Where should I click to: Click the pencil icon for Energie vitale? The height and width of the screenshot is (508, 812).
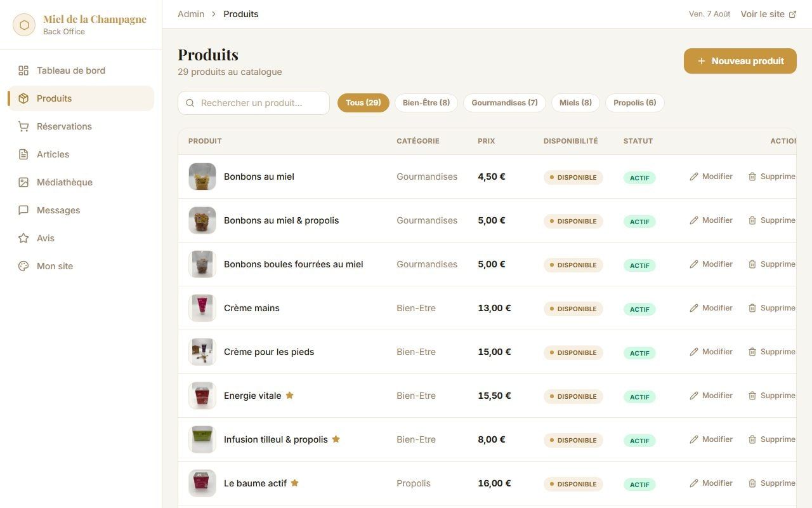pyautogui.click(x=694, y=396)
